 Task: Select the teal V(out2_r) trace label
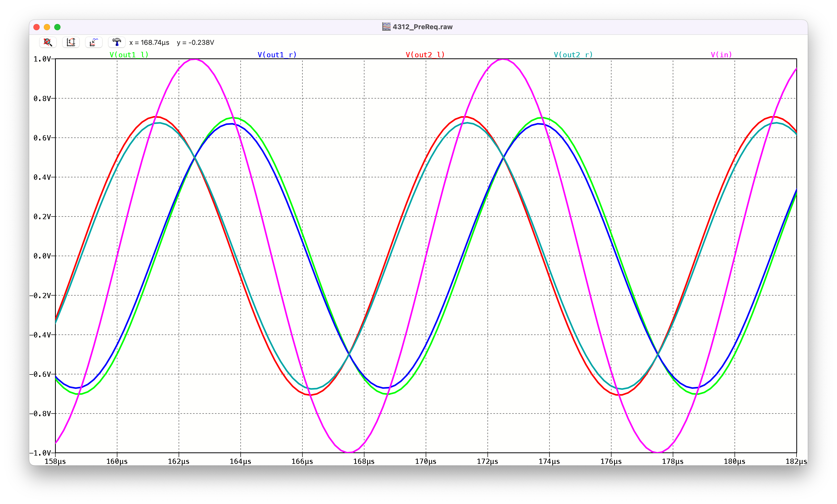click(573, 55)
